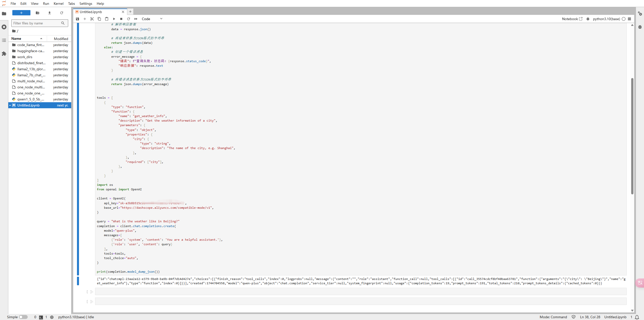Toggle the python3.10(base) kernel status circle
This screenshot has width=644, height=320.
coord(624,19)
